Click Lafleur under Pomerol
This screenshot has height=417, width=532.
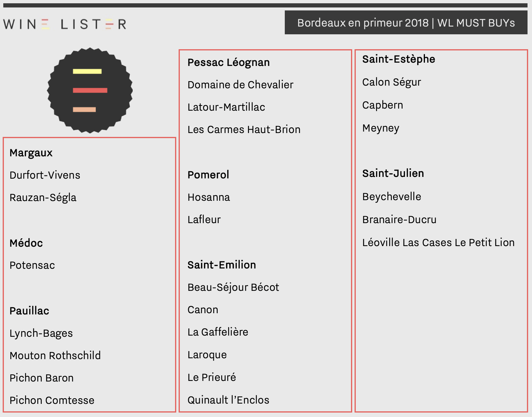(204, 220)
